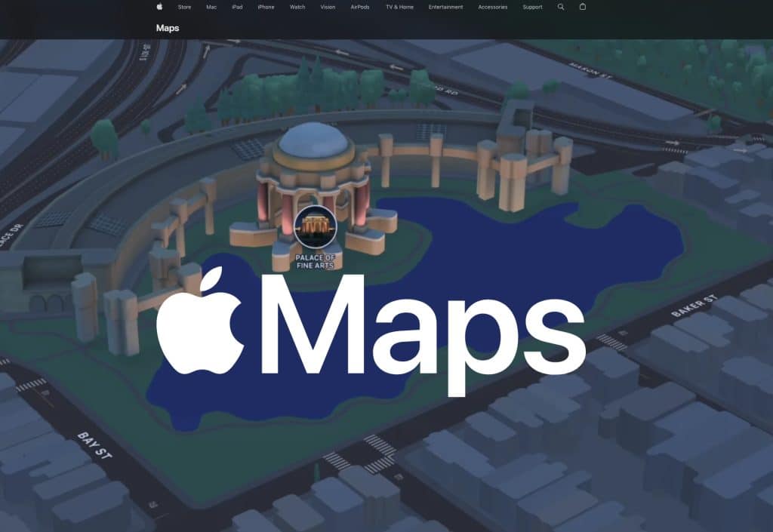This screenshot has height=532, width=773.
Task: Navigate to AirPods
Action: 360,7
